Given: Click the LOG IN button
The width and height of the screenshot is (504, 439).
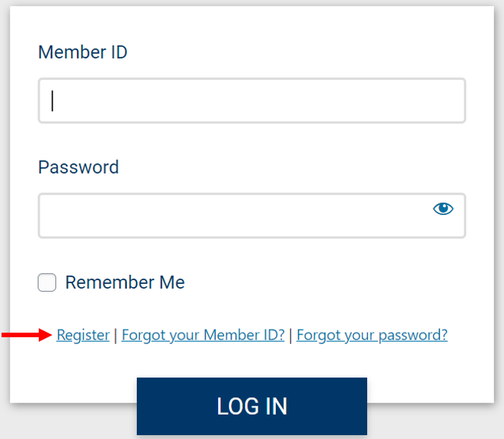Looking at the screenshot, I should point(252,406).
